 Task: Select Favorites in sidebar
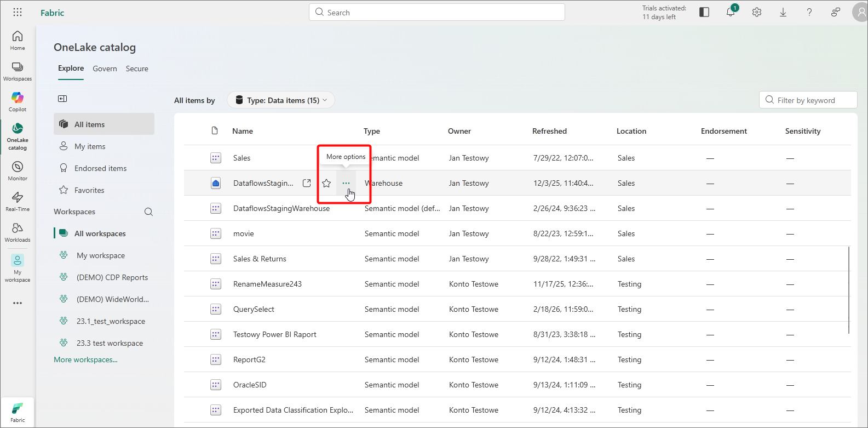(x=104, y=190)
